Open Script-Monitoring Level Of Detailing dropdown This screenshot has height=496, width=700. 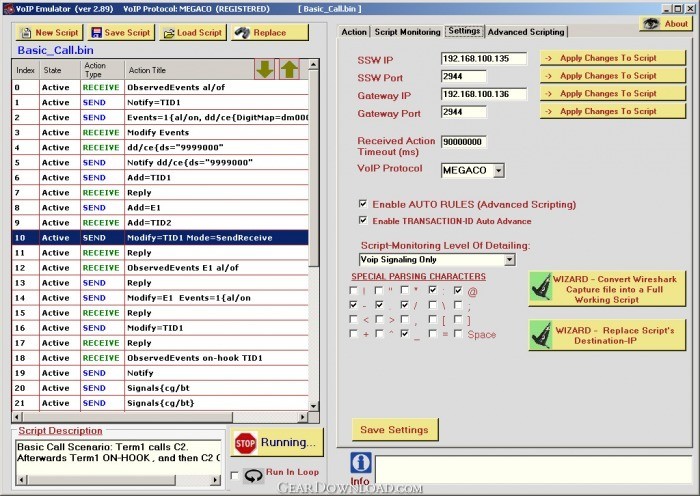(x=509, y=259)
